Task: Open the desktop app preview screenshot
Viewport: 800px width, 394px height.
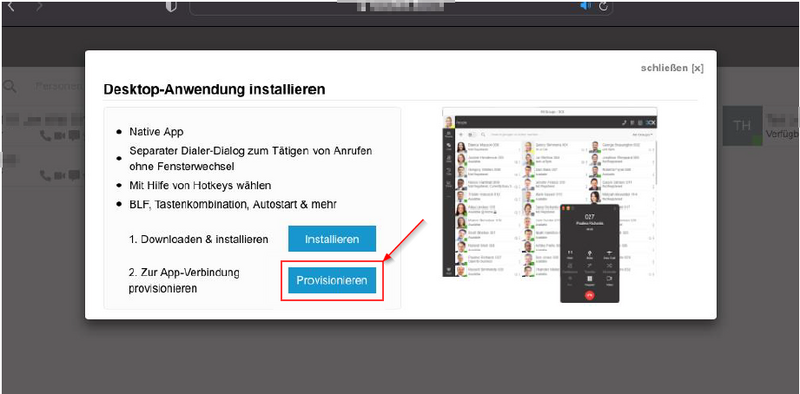Action: click(550, 205)
